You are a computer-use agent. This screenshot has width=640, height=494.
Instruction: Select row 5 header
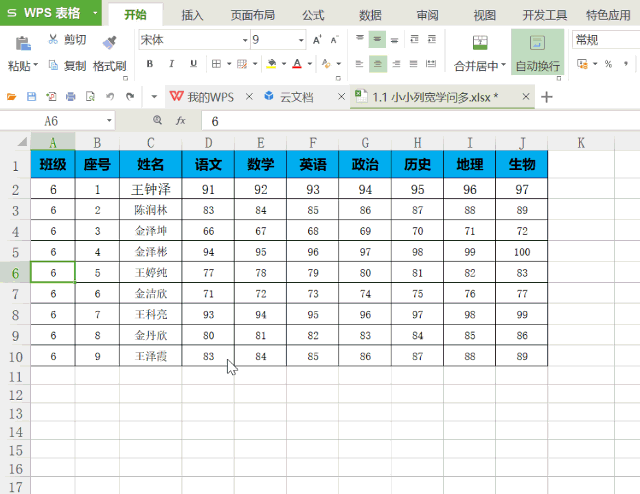[x=15, y=252]
